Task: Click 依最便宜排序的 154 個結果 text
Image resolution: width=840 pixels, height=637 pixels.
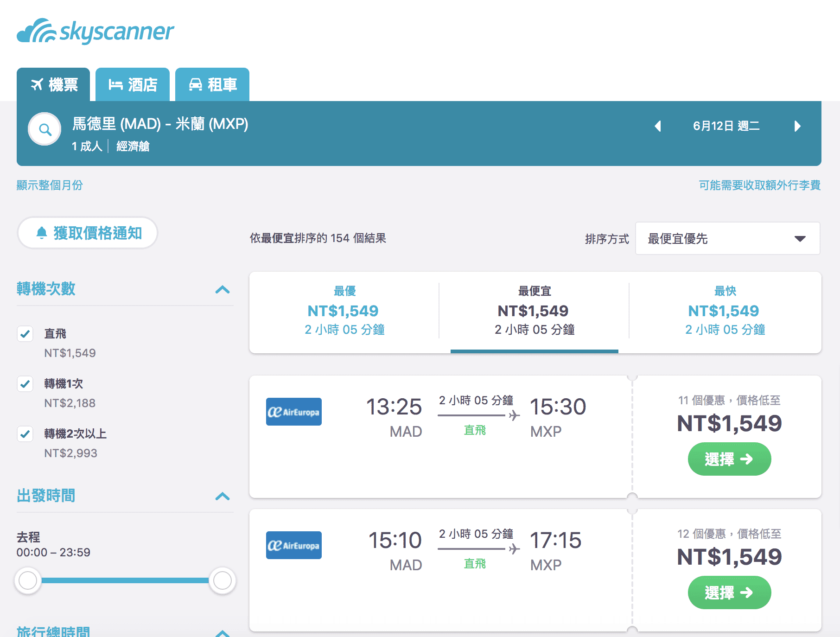Action: [x=318, y=238]
